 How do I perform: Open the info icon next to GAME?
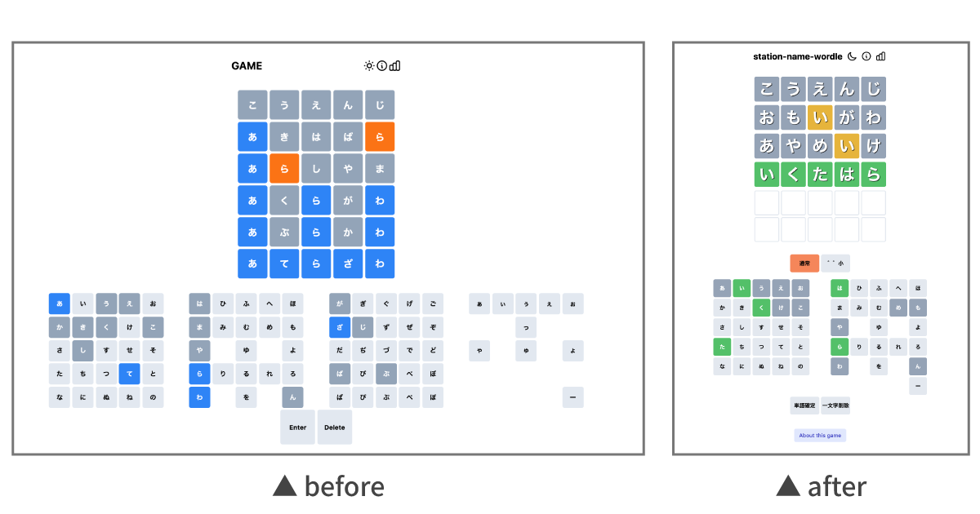[381, 66]
